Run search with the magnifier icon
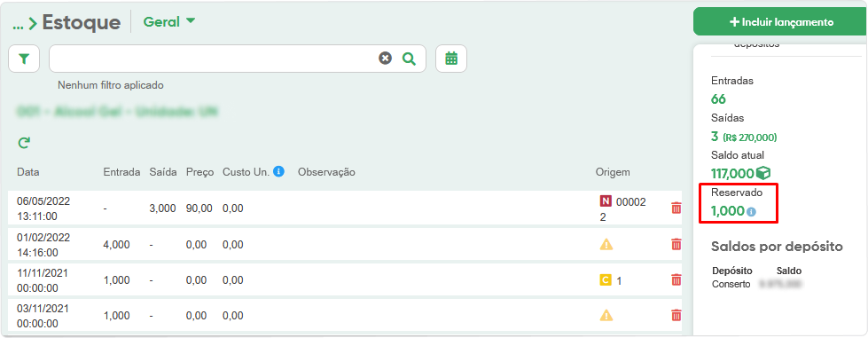This screenshot has width=868, height=338. point(409,59)
